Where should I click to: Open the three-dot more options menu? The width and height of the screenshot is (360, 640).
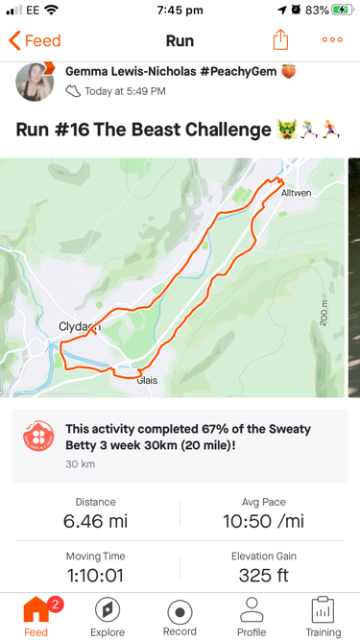tap(332, 40)
